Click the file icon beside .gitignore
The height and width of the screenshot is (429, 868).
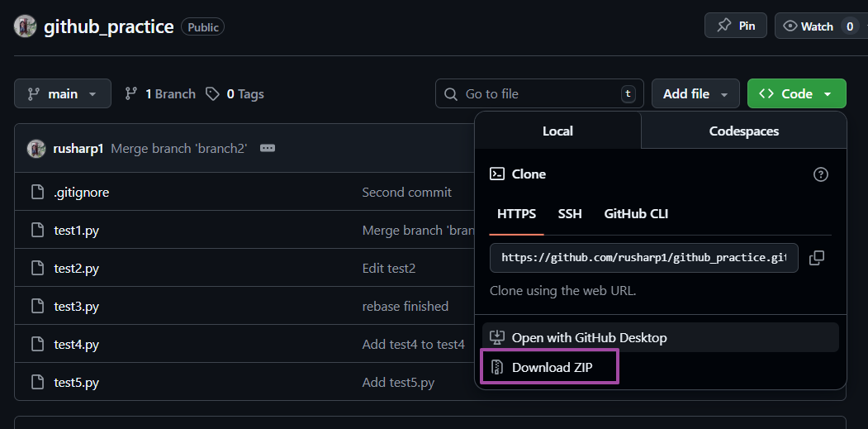point(37,193)
